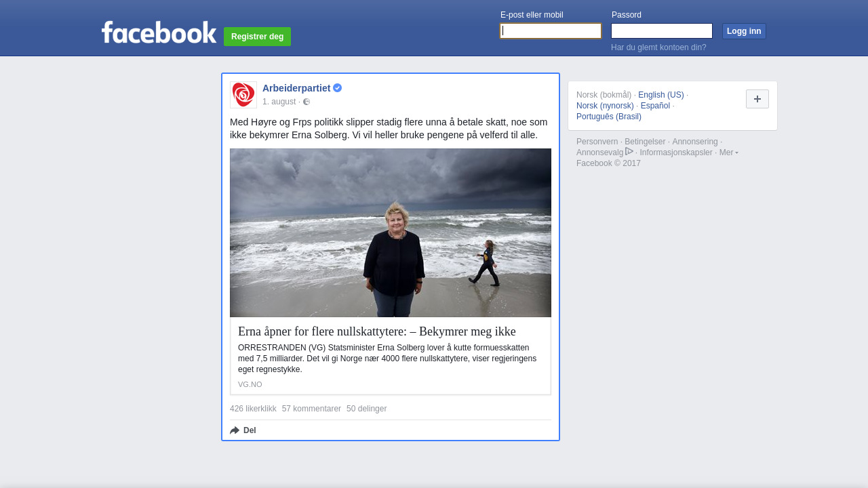The height and width of the screenshot is (488, 868).
Task: Click the Registrer deg button
Action: click(x=257, y=37)
